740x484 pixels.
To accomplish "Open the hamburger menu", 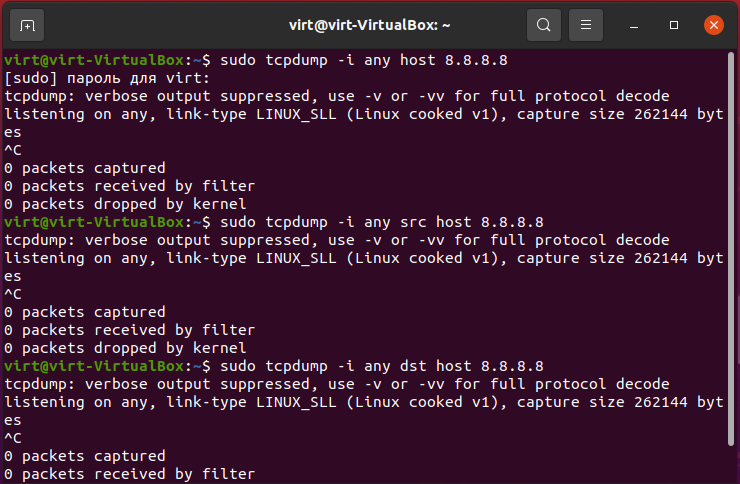I will point(586,25).
